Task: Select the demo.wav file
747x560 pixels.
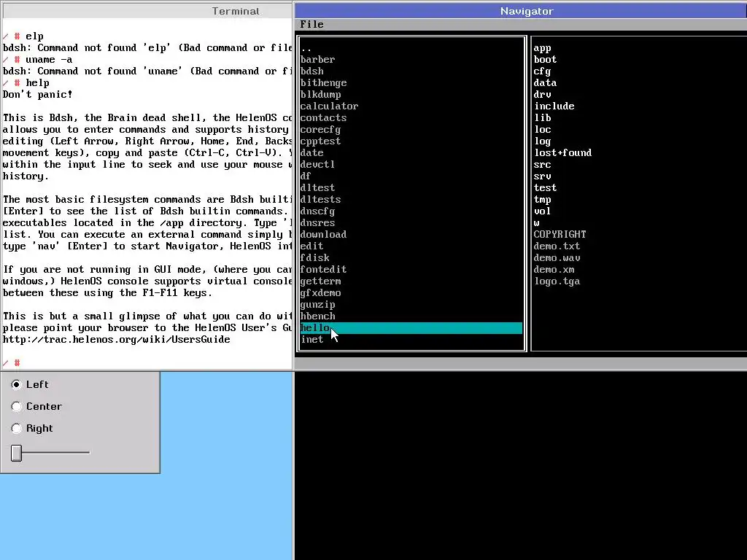Action: [x=557, y=257]
